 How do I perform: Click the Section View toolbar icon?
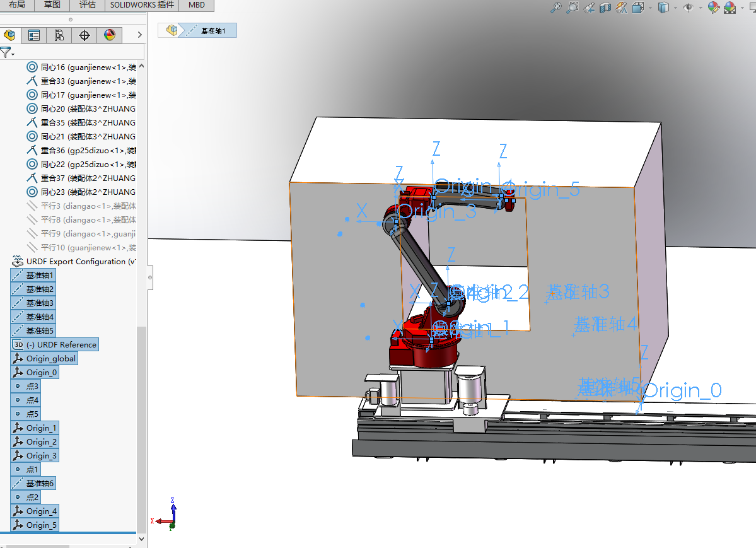[x=606, y=8]
